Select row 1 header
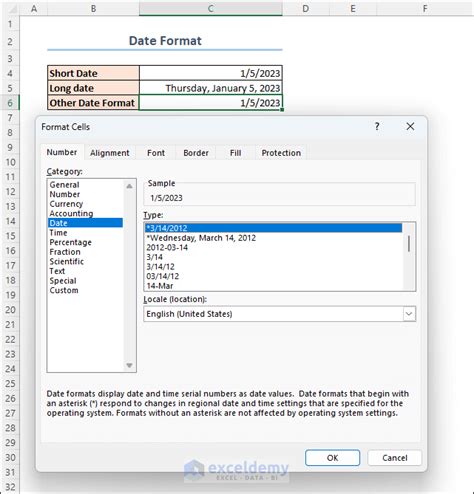The width and height of the screenshot is (474, 494). tap(10, 24)
